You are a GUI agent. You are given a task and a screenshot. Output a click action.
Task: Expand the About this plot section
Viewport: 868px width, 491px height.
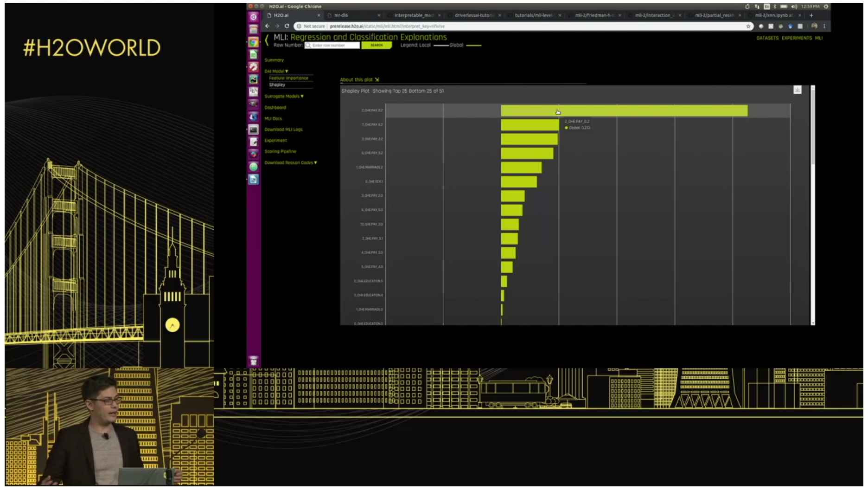pos(359,79)
